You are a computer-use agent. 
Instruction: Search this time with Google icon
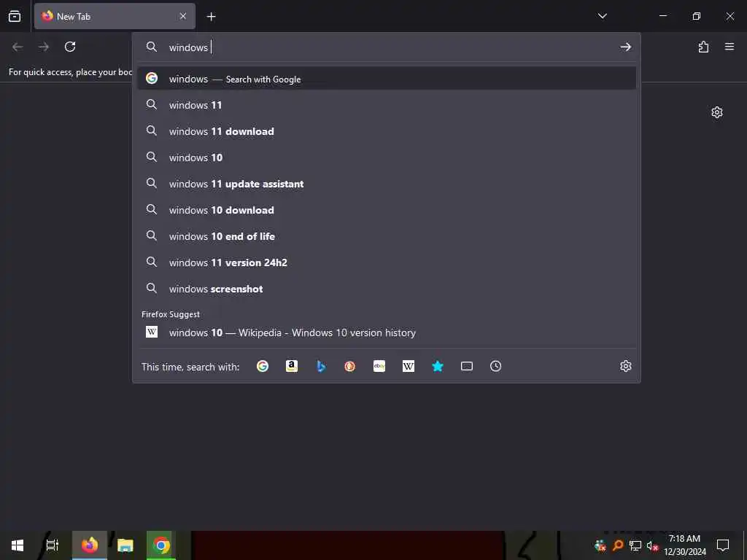pyautogui.click(x=263, y=366)
